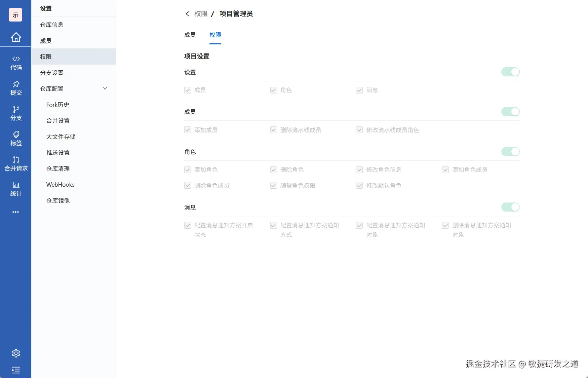The image size is (588, 378).
Task: Toggle the 消息 section switch off
Action: (x=510, y=207)
